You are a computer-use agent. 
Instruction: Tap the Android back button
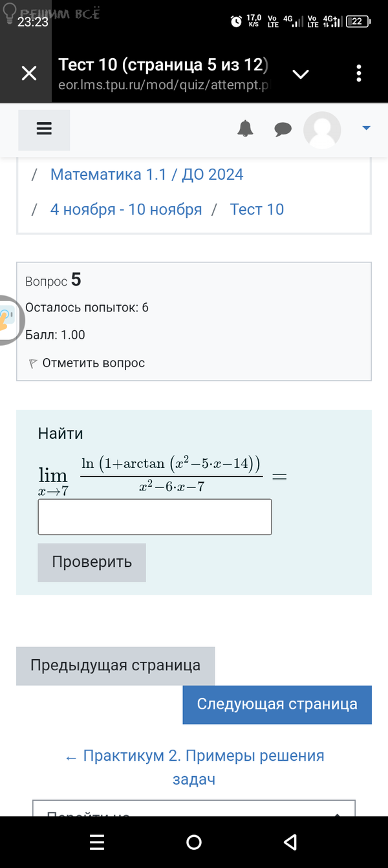[x=290, y=842]
